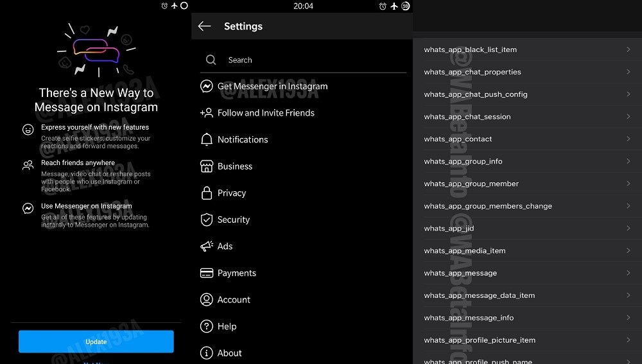Viewport: 642px width, 364px height.
Task: Expand whats_app_group_info chevron
Action: (628, 161)
